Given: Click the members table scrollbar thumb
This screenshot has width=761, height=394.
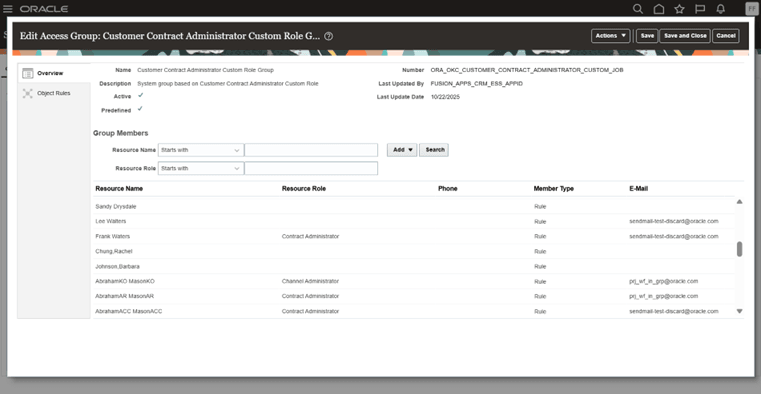Looking at the screenshot, I should 740,249.
